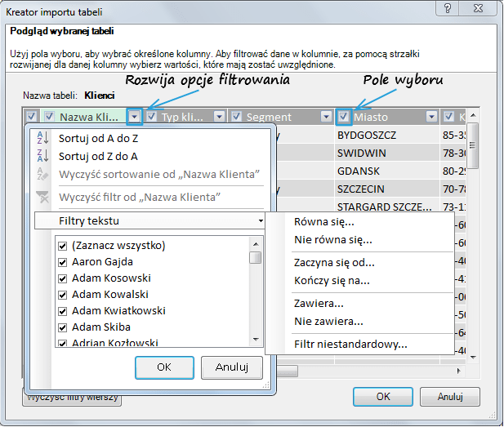The height and width of the screenshot is (427, 504).
Task: Click Anuluj at the dialog bottom right
Action: tap(450, 396)
